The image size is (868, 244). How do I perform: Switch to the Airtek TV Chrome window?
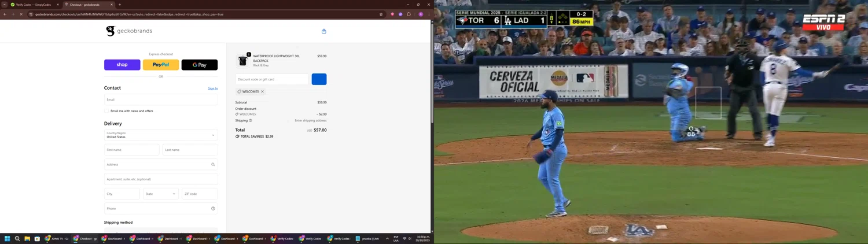57,239
